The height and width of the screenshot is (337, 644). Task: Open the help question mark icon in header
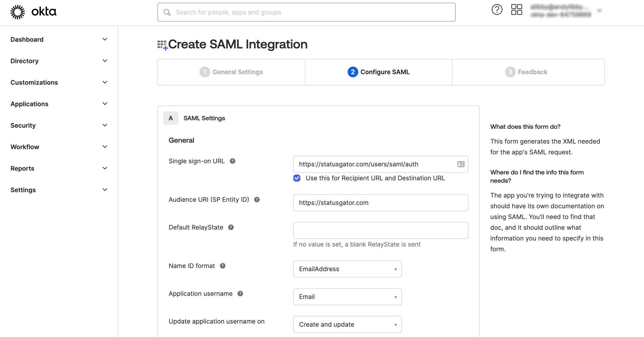coord(497,10)
